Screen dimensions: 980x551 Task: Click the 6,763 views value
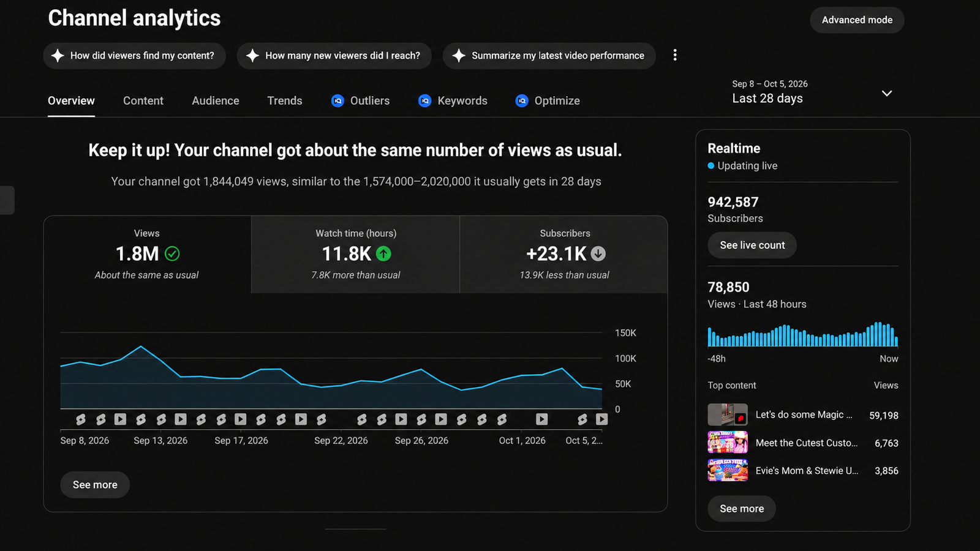point(886,443)
